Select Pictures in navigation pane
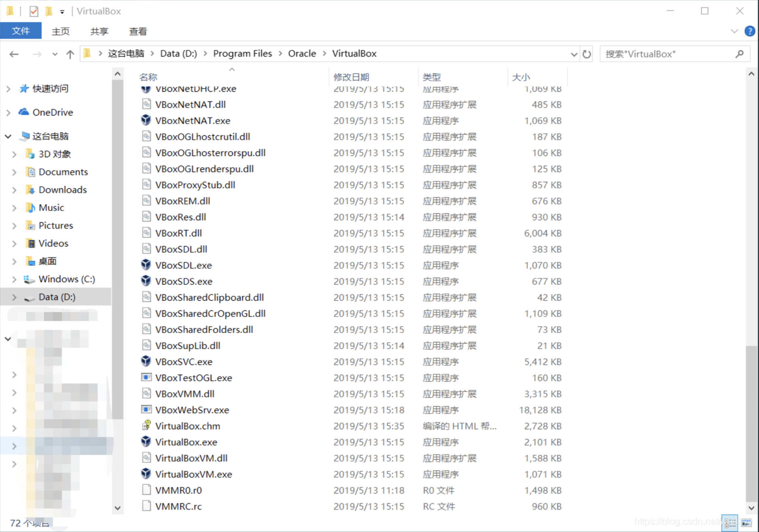 click(56, 225)
